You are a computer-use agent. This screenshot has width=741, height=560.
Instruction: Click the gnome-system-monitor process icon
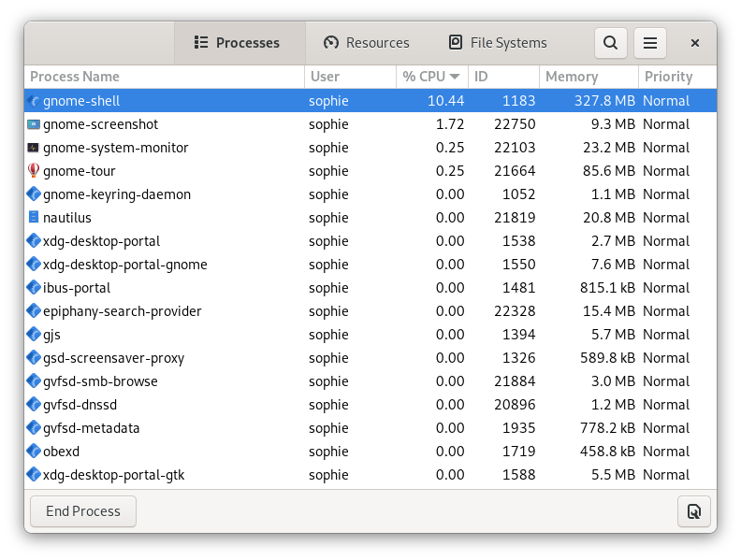pyautogui.click(x=34, y=148)
